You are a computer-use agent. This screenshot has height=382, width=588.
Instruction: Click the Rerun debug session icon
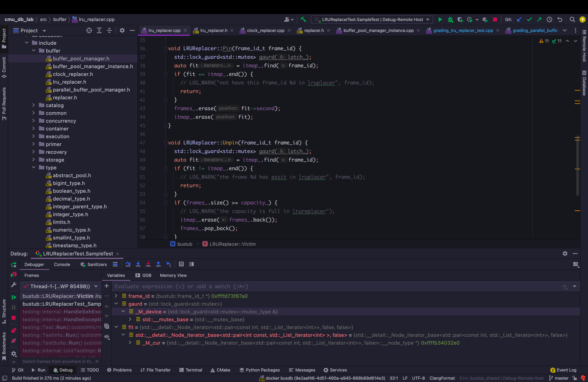pyautogui.click(x=14, y=265)
